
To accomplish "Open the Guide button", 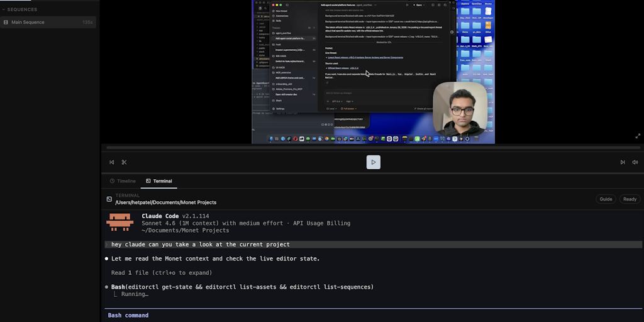I will click(606, 199).
